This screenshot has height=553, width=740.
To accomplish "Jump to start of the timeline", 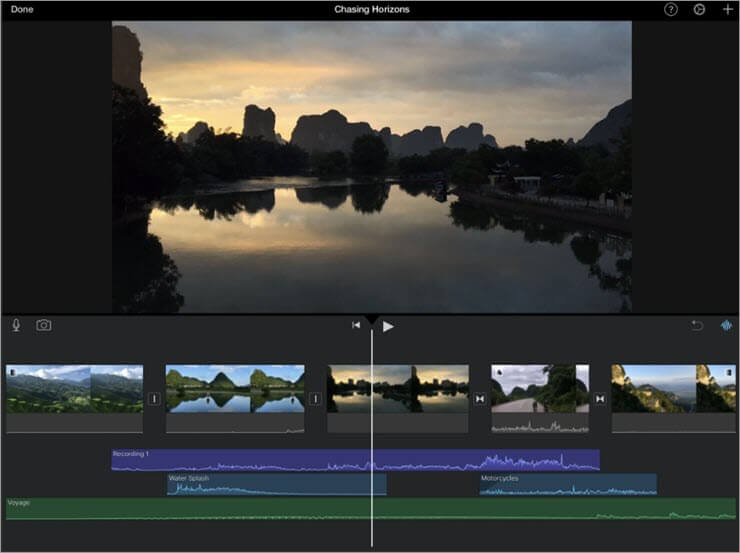I will (355, 325).
